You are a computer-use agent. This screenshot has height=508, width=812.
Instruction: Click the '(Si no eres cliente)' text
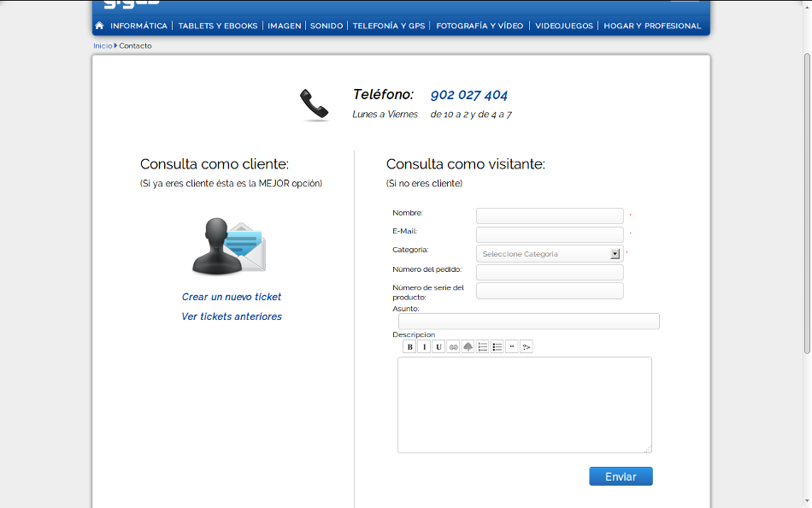[424, 184]
